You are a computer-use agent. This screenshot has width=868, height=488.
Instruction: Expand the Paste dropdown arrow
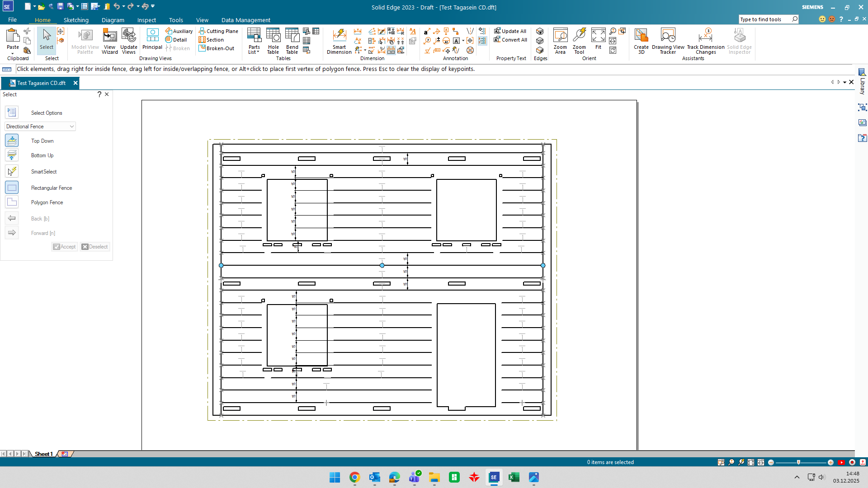pyautogui.click(x=13, y=53)
